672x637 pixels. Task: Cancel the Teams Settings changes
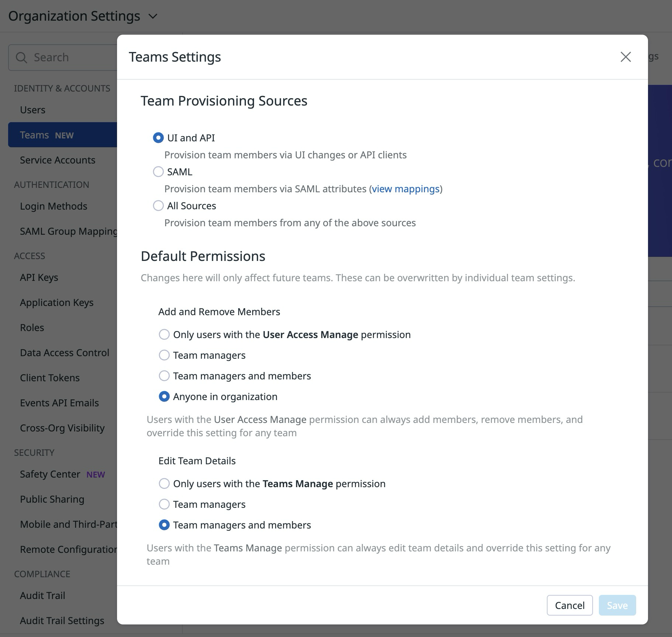(570, 605)
